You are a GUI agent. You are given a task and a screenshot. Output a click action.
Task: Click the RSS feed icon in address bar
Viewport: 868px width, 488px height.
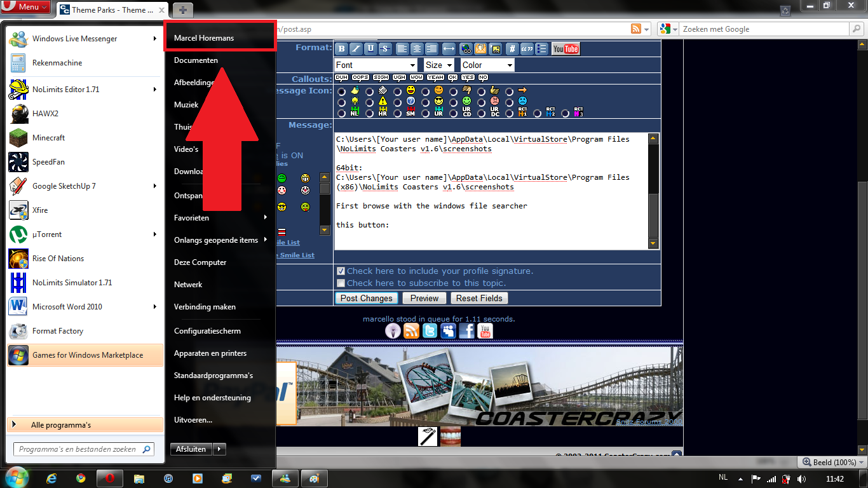(635, 29)
